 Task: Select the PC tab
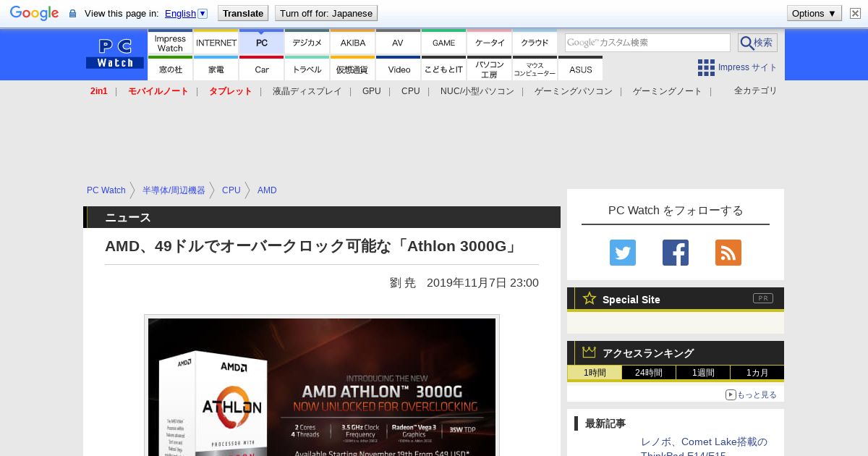pos(262,43)
